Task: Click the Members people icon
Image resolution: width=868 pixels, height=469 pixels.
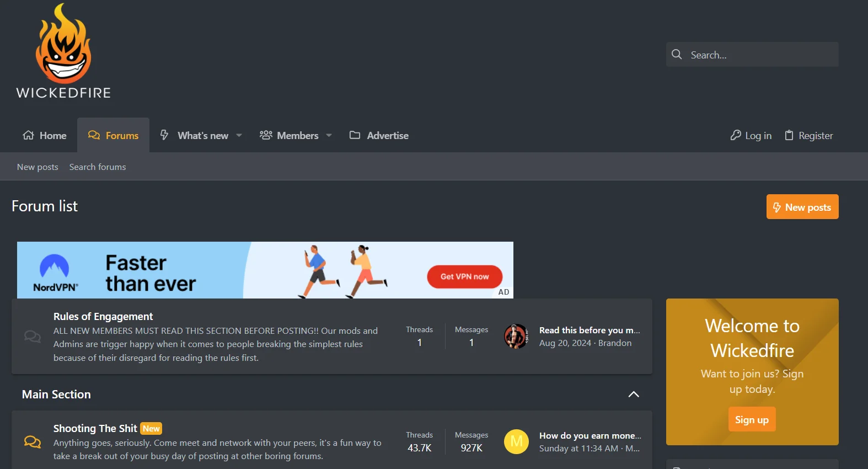Action: click(x=266, y=135)
